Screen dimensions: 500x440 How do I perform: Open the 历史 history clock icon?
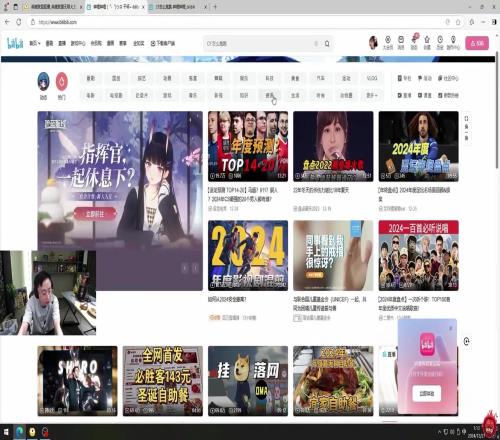pos(440,43)
